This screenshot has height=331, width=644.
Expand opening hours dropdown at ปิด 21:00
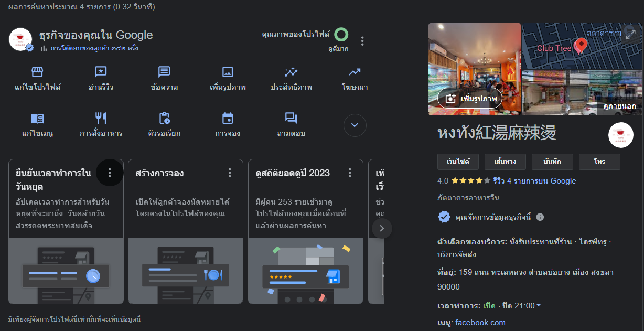coord(539,306)
